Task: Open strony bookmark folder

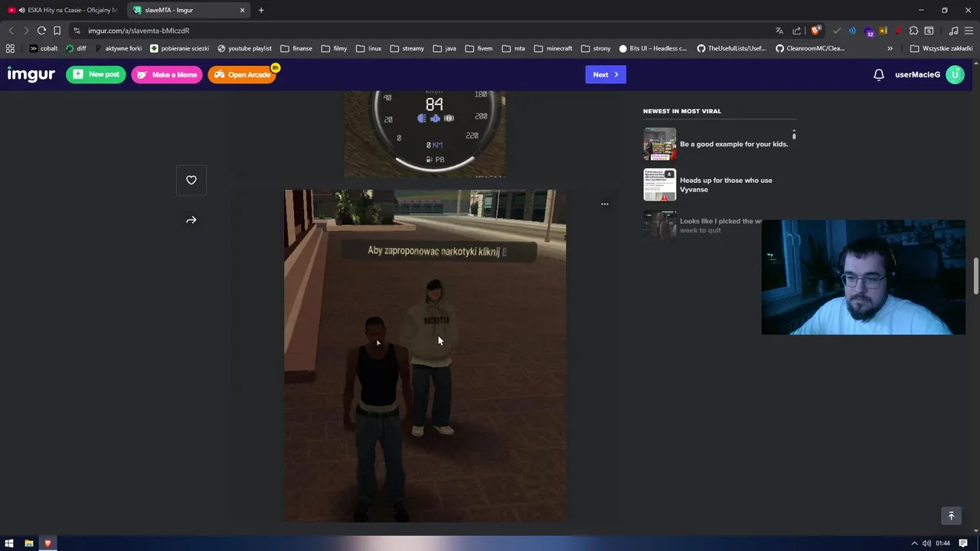Action: pos(596,48)
